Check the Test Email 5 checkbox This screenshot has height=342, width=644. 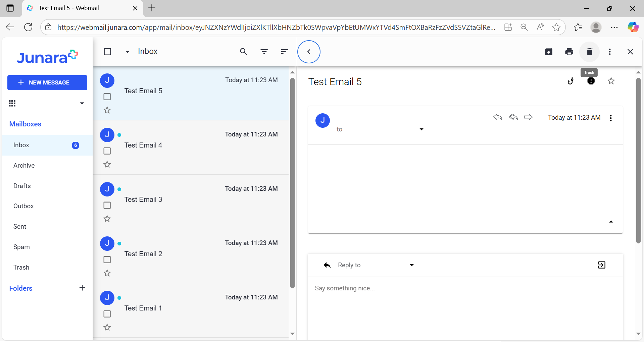(x=107, y=97)
